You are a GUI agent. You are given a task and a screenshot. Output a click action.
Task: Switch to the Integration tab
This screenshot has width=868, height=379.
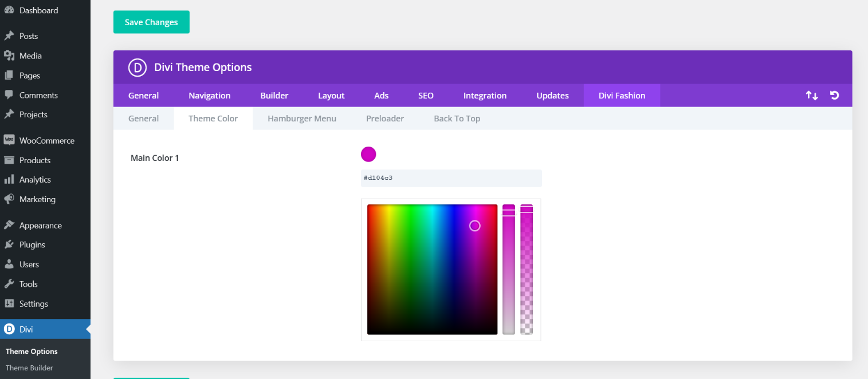point(485,96)
